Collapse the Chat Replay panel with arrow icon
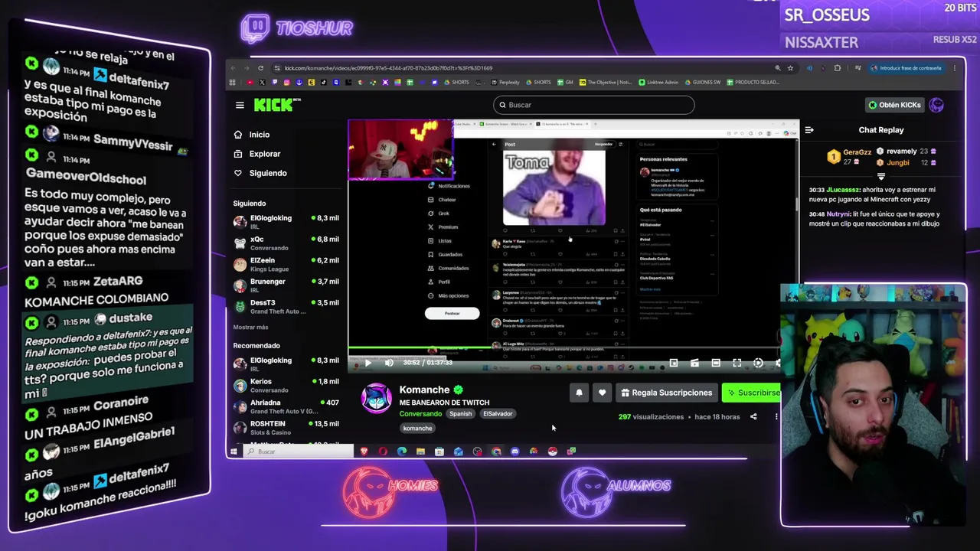The image size is (980, 551). coord(808,130)
